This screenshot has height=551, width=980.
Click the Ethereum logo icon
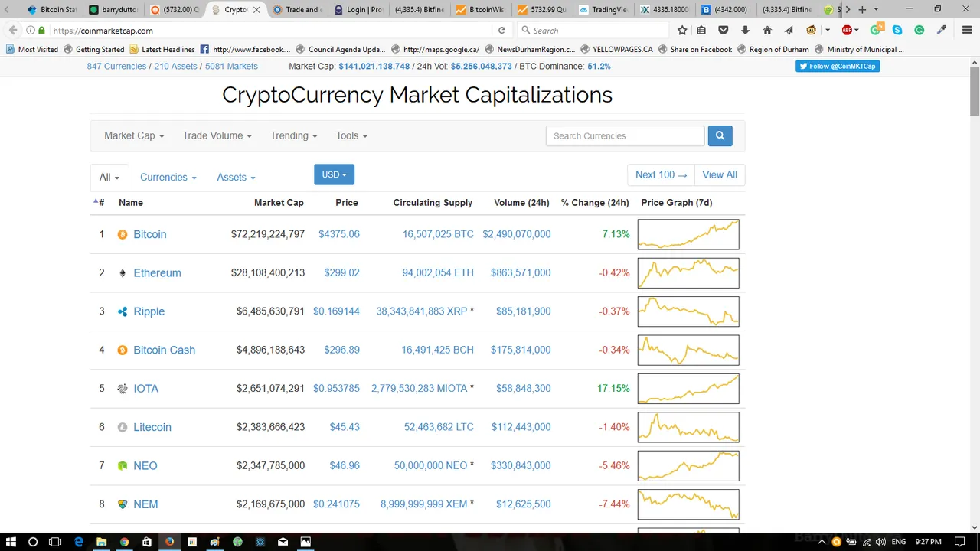point(122,273)
